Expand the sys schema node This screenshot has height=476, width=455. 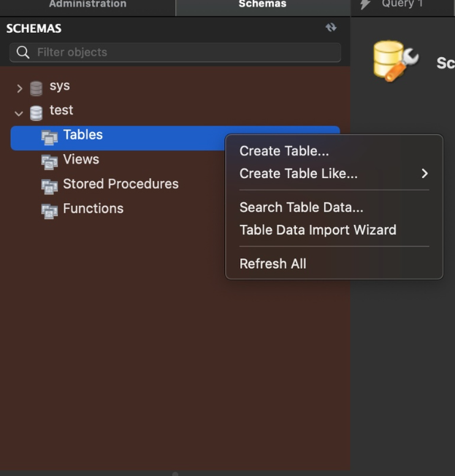coord(20,88)
